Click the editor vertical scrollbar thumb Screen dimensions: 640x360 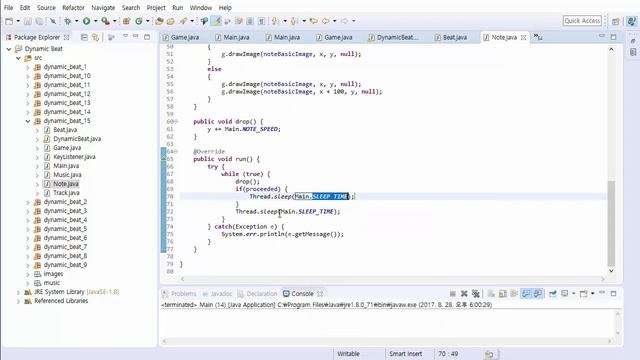coord(611,223)
